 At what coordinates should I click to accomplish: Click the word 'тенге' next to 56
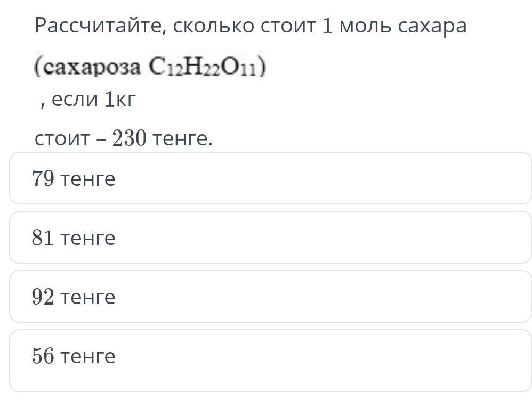point(88,357)
